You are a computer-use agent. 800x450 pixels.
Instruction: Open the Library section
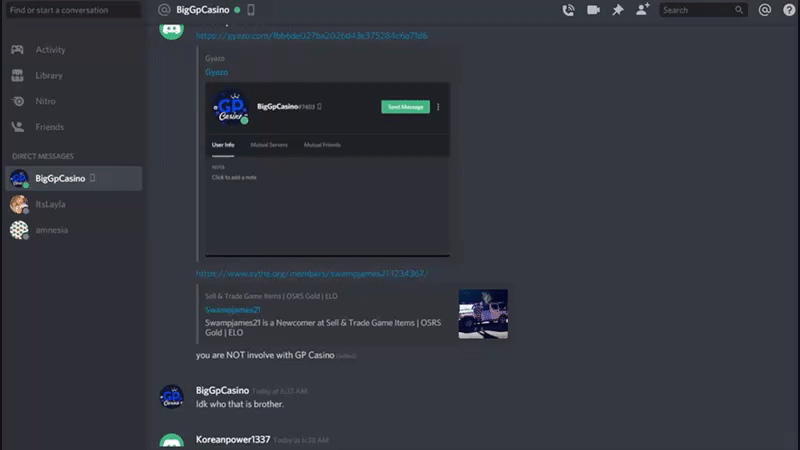73,76
